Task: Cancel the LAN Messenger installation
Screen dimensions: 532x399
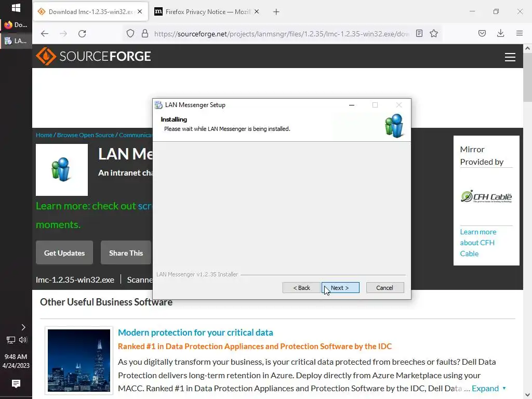Action: pyautogui.click(x=385, y=288)
